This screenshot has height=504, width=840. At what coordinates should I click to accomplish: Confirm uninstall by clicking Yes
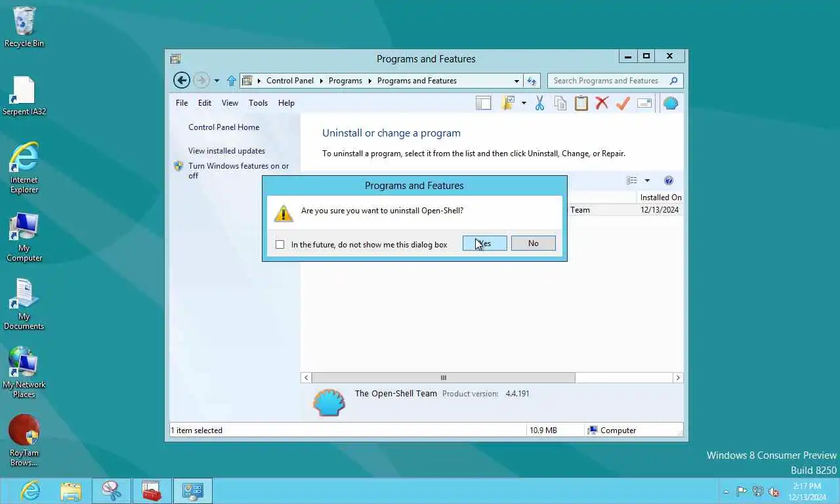(484, 243)
